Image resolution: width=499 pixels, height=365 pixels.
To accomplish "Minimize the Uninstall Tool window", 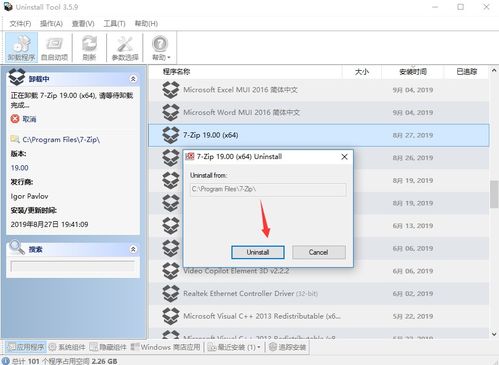I will click(x=435, y=7).
